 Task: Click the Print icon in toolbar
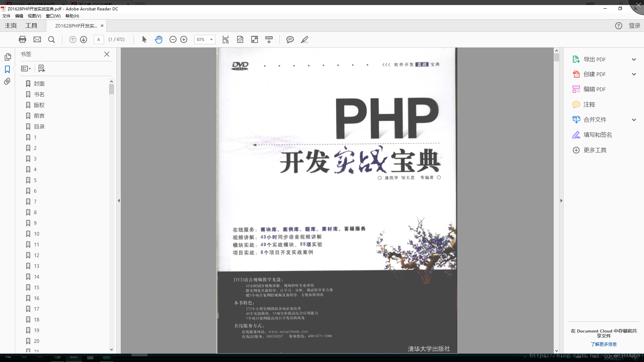tap(22, 40)
